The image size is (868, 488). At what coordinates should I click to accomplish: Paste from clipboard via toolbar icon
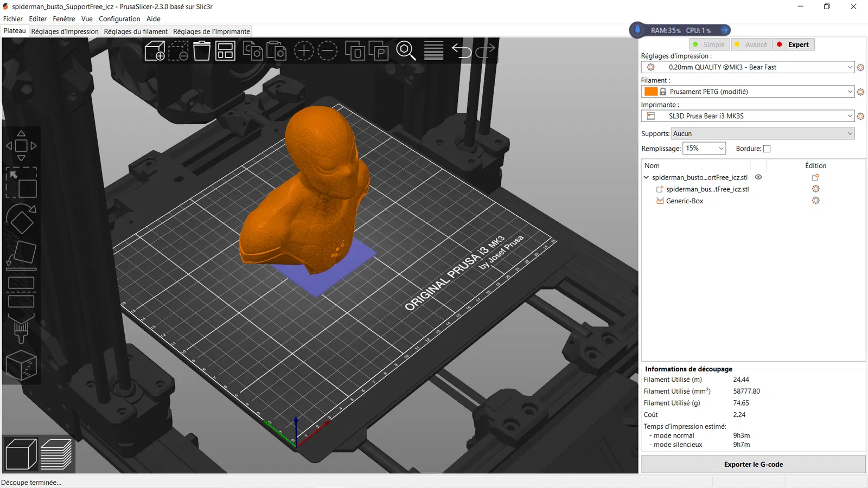(x=276, y=50)
